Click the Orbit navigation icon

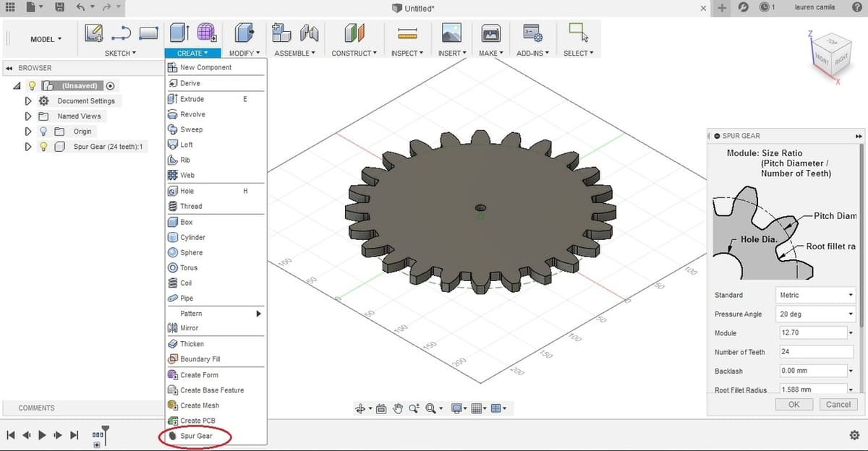360,408
